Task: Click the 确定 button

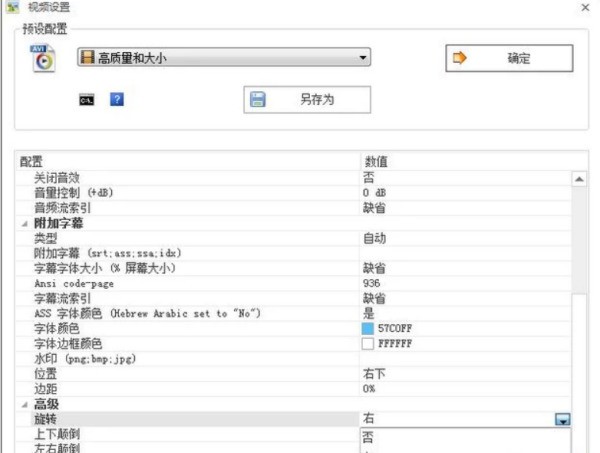Action: (x=509, y=58)
